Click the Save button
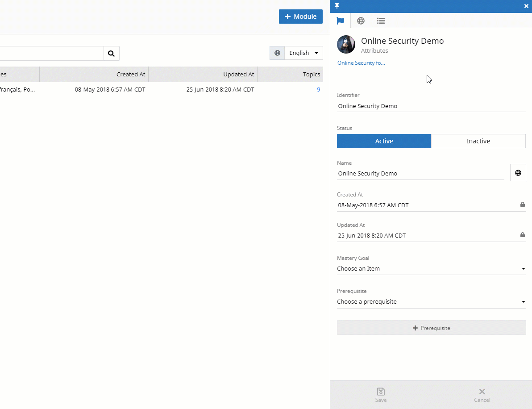 point(381,395)
